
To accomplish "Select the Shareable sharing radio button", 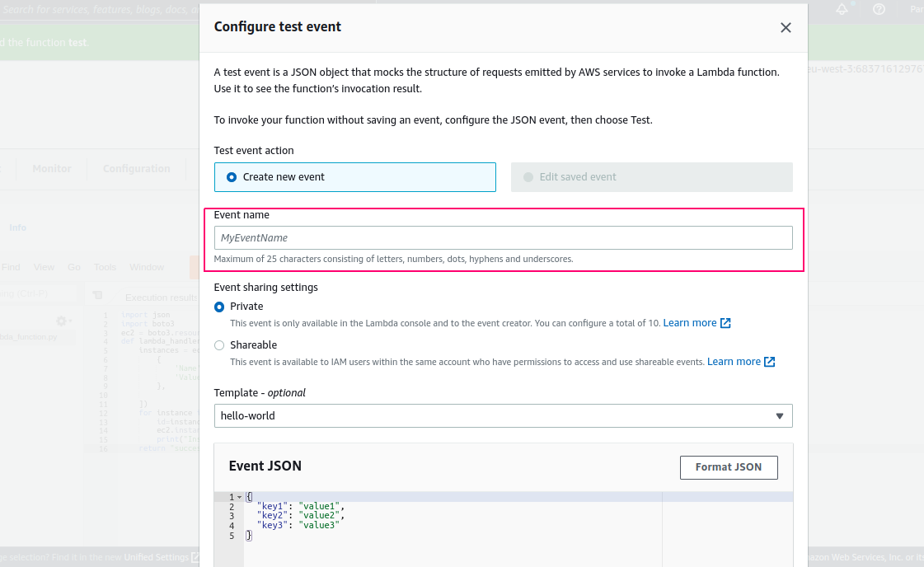I will (x=219, y=345).
